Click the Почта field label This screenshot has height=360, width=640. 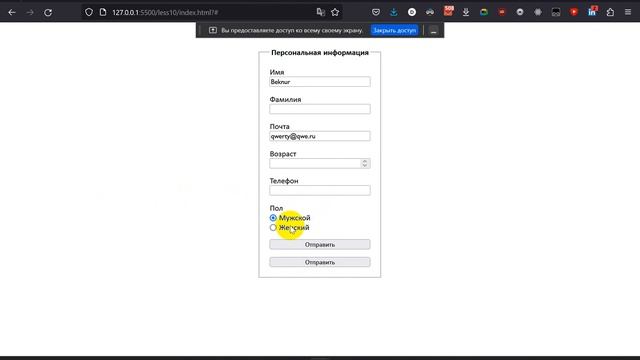point(280,127)
